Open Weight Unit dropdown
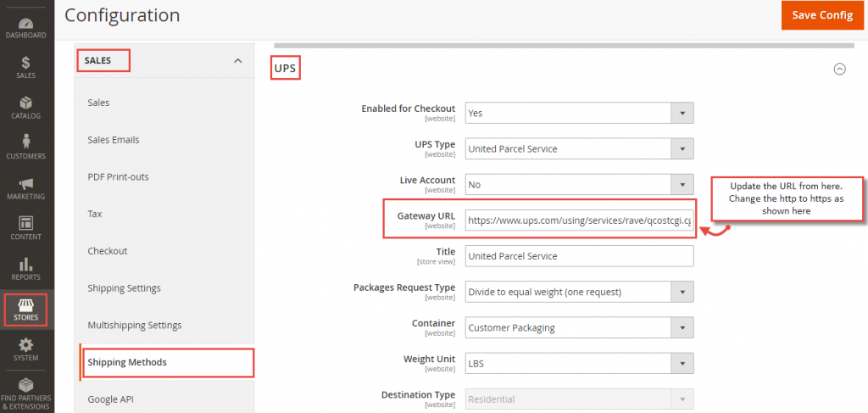Image resolution: width=868 pixels, height=413 pixels. 579,364
